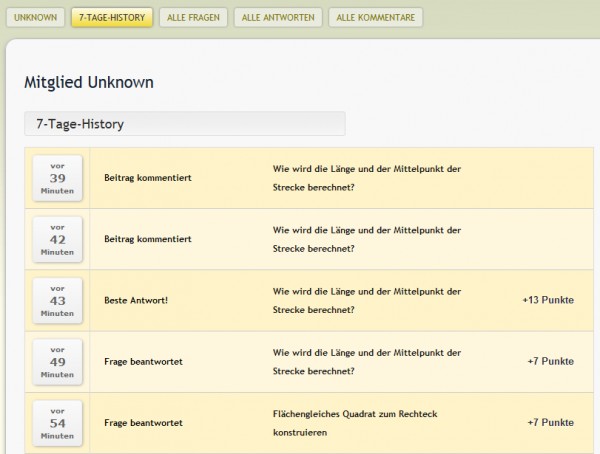Select the 7-Tage-History tab

(112, 17)
